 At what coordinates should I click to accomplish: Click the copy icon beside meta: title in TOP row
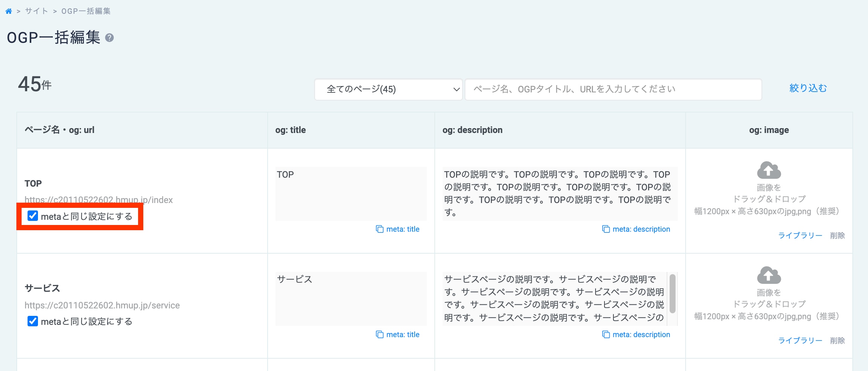(x=380, y=229)
